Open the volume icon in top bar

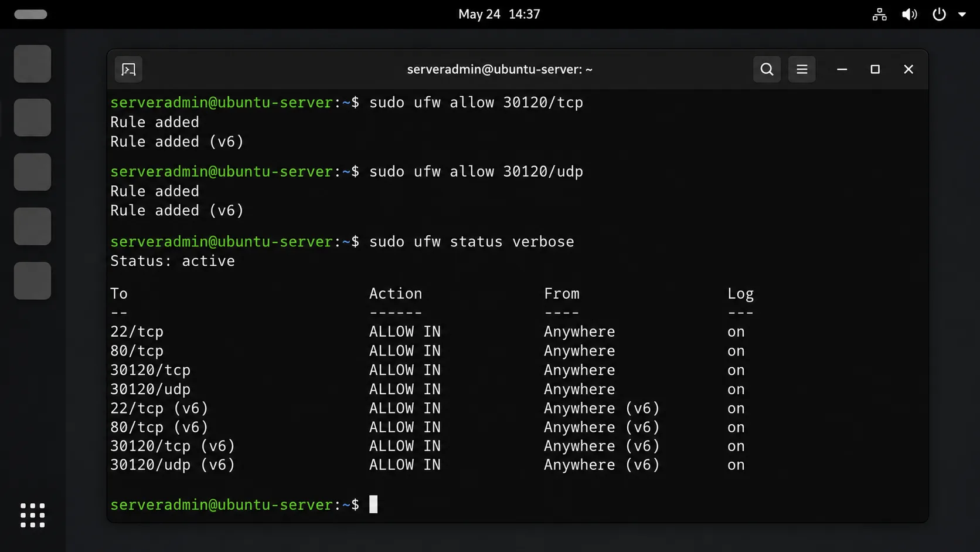pyautogui.click(x=909, y=14)
